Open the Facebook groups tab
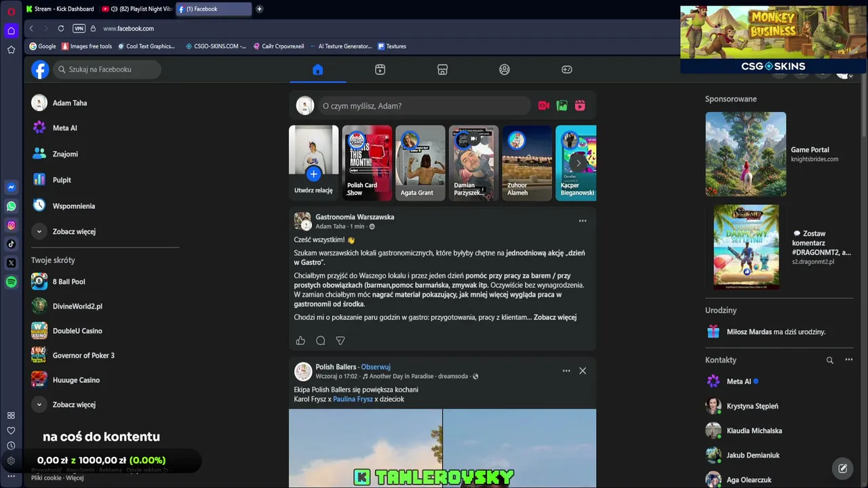 (505, 69)
